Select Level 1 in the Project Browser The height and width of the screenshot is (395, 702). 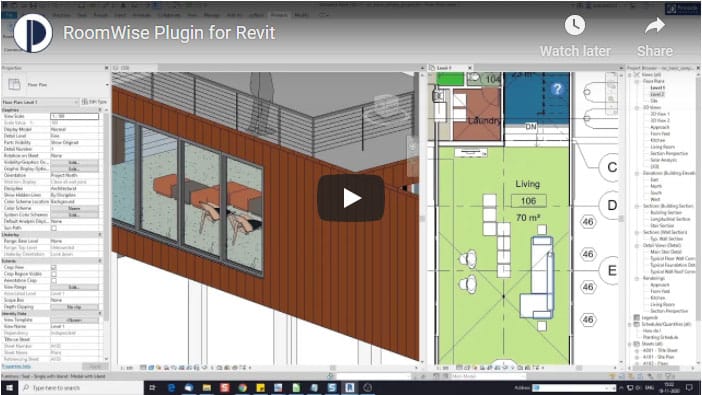click(657, 88)
